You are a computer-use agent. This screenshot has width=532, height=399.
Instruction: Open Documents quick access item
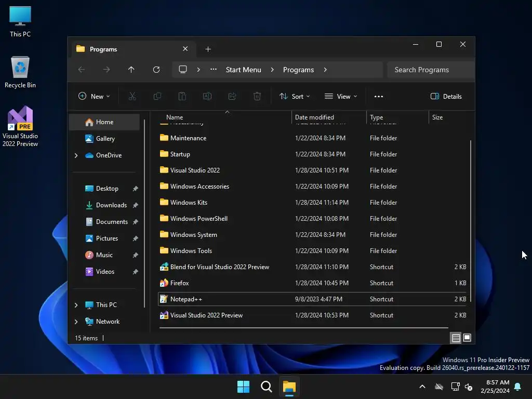[104, 222]
